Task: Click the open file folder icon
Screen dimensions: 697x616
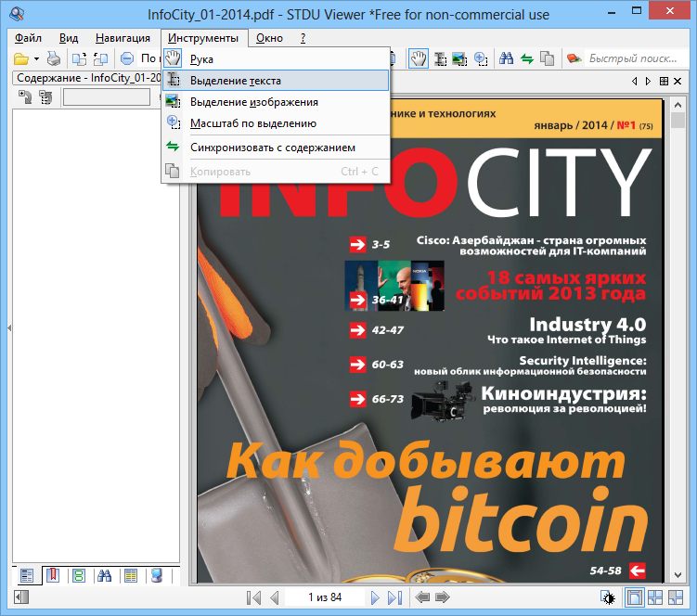Action: point(21,58)
